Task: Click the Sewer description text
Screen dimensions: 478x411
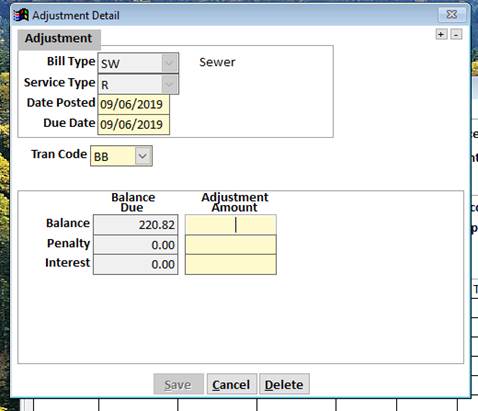Action: click(217, 62)
